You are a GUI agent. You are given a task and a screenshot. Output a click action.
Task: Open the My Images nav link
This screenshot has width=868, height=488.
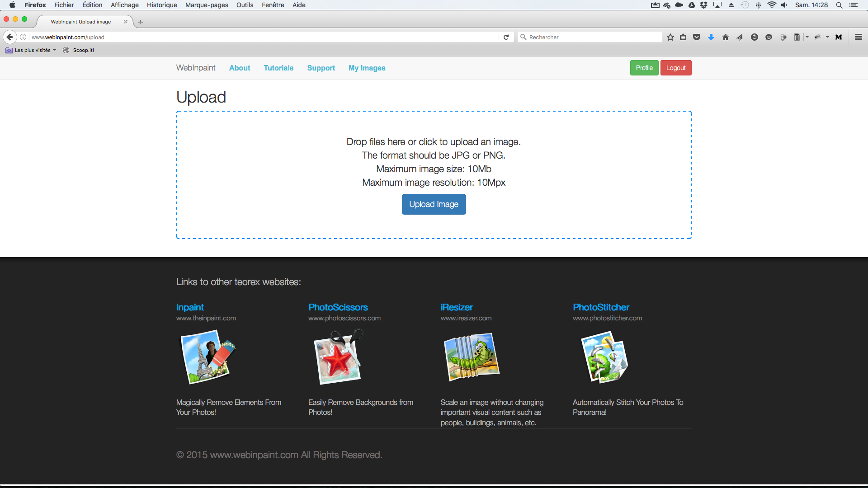coord(367,68)
